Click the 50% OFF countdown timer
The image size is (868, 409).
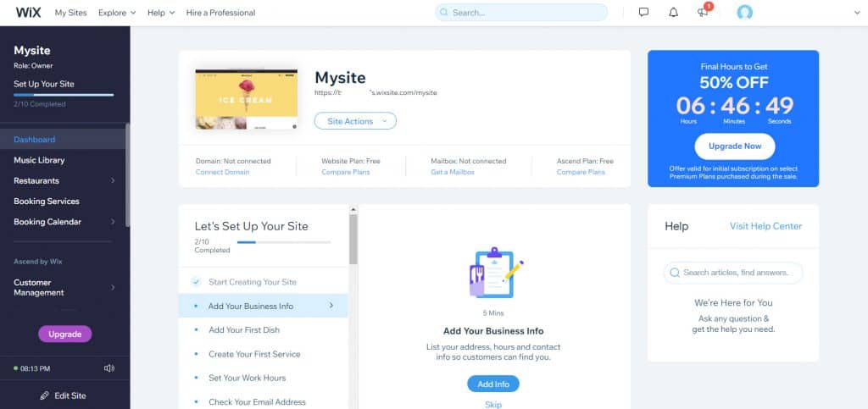735,106
